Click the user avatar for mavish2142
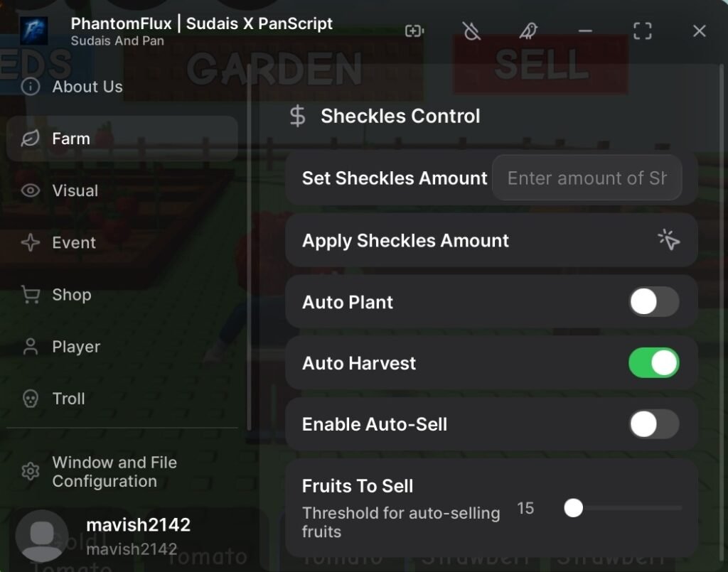Screen dimensions: 728x572 click(x=42, y=536)
